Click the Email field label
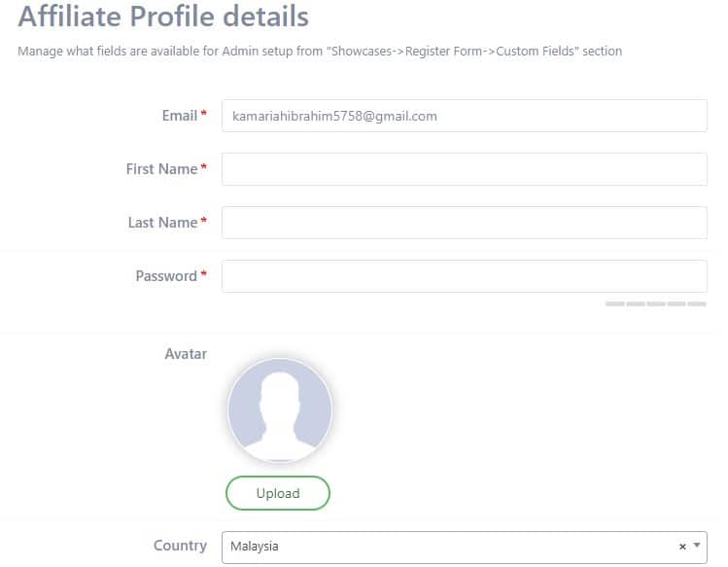The width and height of the screenshot is (728, 567). pyautogui.click(x=179, y=116)
